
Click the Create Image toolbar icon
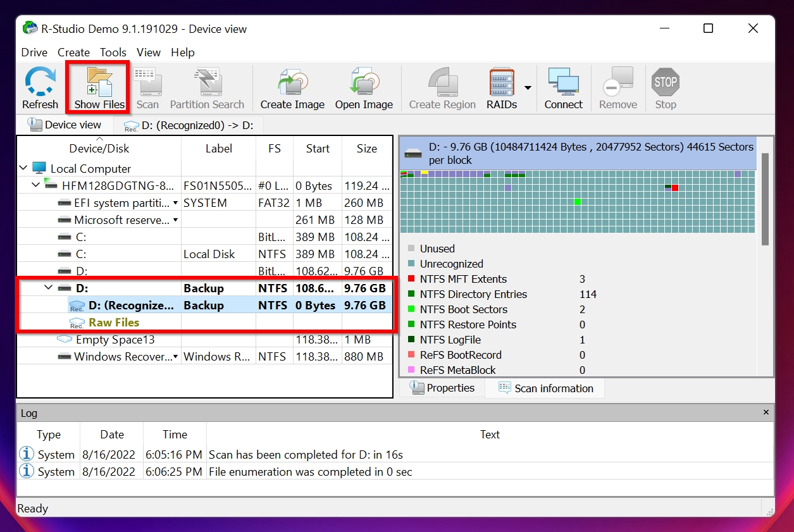[292, 83]
